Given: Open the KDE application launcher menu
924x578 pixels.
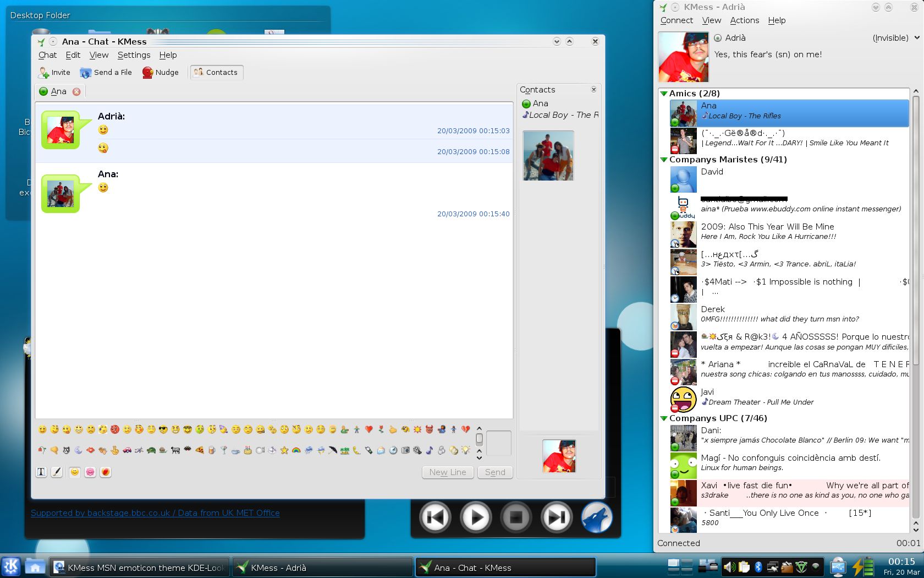Looking at the screenshot, I should pyautogui.click(x=11, y=566).
